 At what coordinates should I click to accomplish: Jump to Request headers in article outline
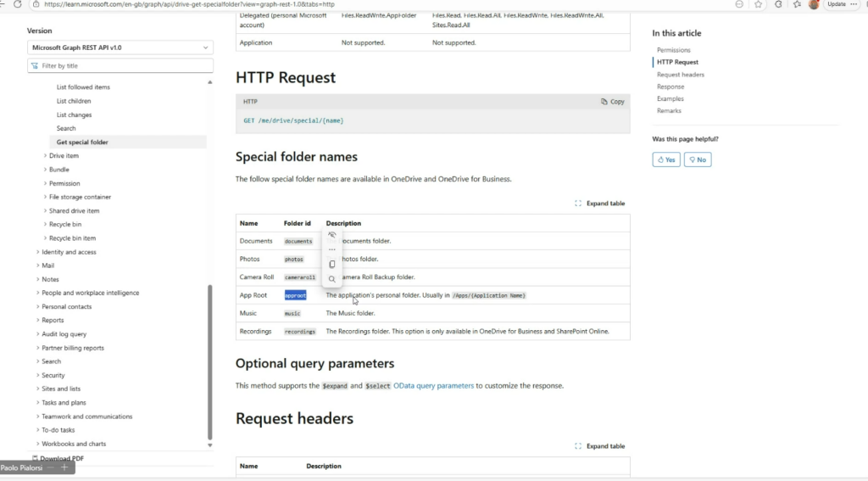(681, 75)
